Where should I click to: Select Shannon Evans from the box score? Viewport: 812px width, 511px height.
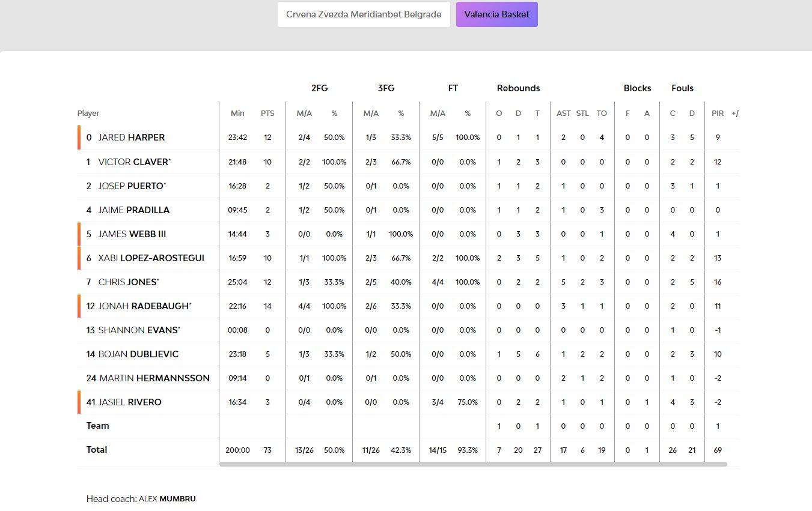click(138, 330)
